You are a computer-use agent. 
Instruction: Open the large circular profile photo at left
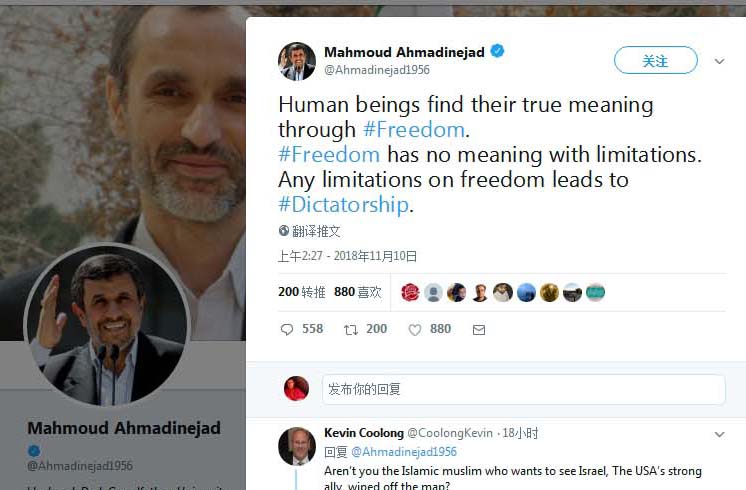point(107,326)
